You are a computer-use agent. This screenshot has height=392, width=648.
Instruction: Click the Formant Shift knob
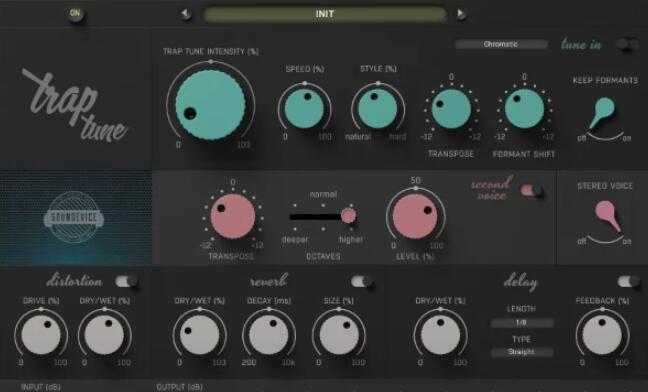(524, 109)
